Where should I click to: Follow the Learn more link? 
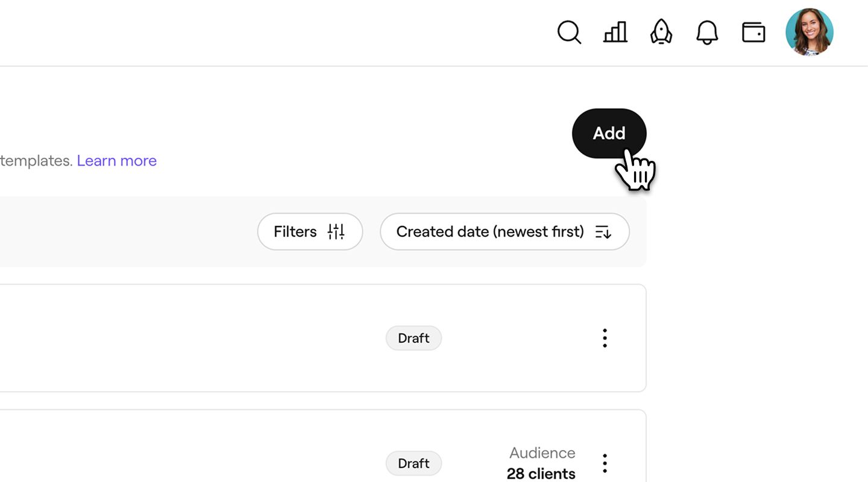(x=117, y=161)
